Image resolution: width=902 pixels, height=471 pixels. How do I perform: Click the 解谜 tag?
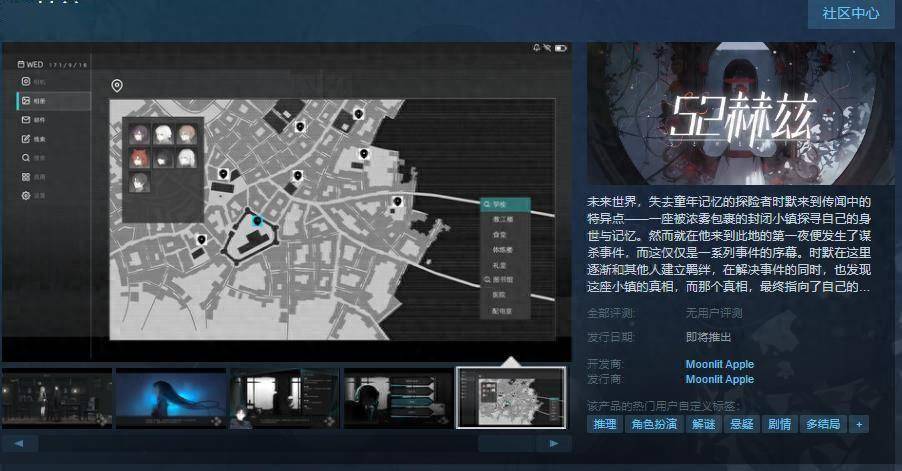tap(704, 424)
